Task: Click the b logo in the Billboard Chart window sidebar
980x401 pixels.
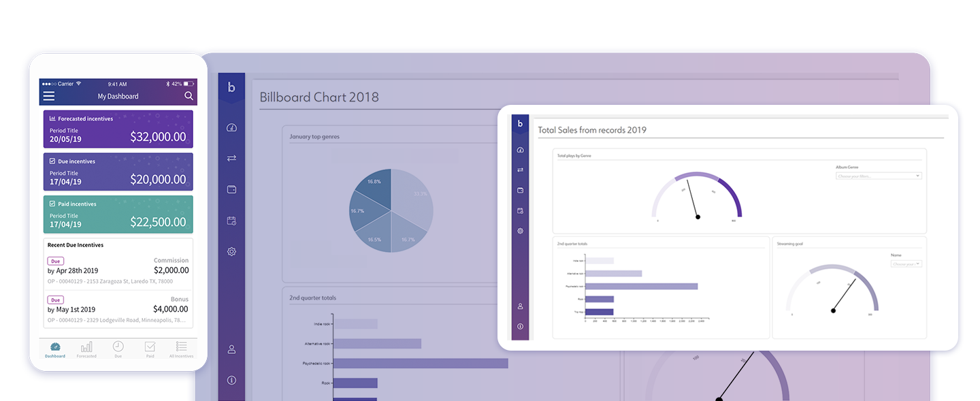Action: 231,87
